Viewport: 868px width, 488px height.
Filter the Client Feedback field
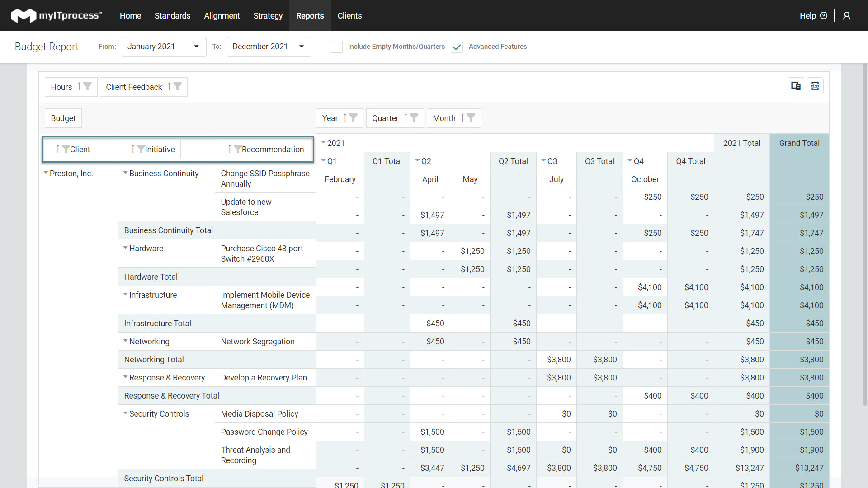(177, 86)
